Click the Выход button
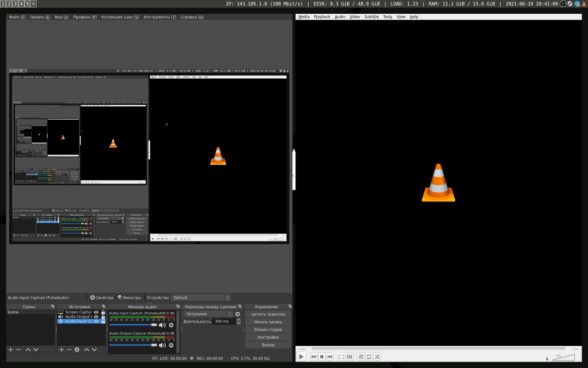The height and width of the screenshot is (368, 588). (x=268, y=345)
